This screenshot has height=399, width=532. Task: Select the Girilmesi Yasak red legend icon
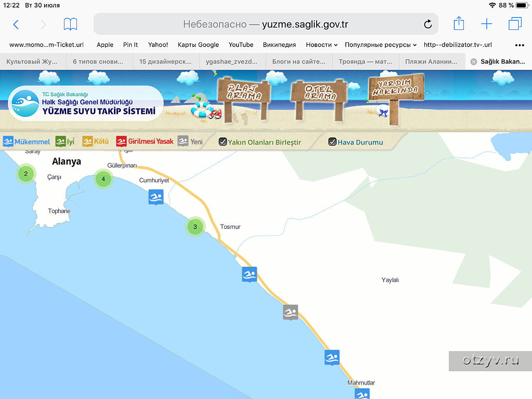121,141
